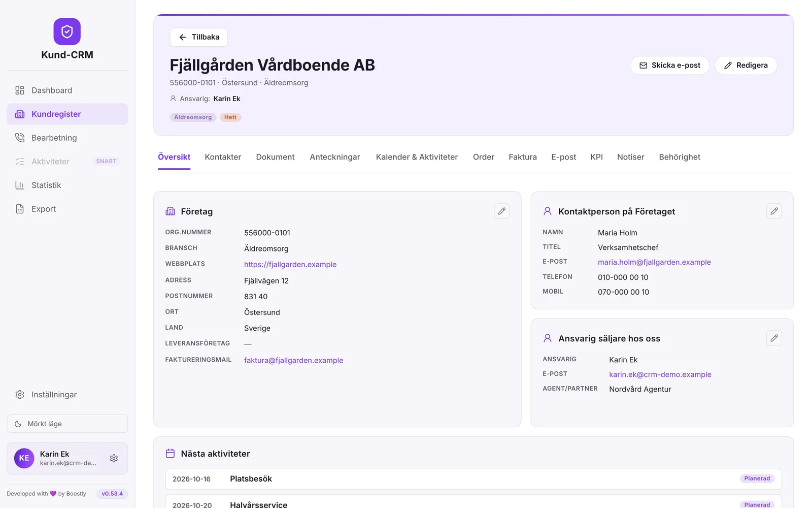Open the Kalender & Aktiviteter tab
812x508 pixels.
click(x=417, y=157)
